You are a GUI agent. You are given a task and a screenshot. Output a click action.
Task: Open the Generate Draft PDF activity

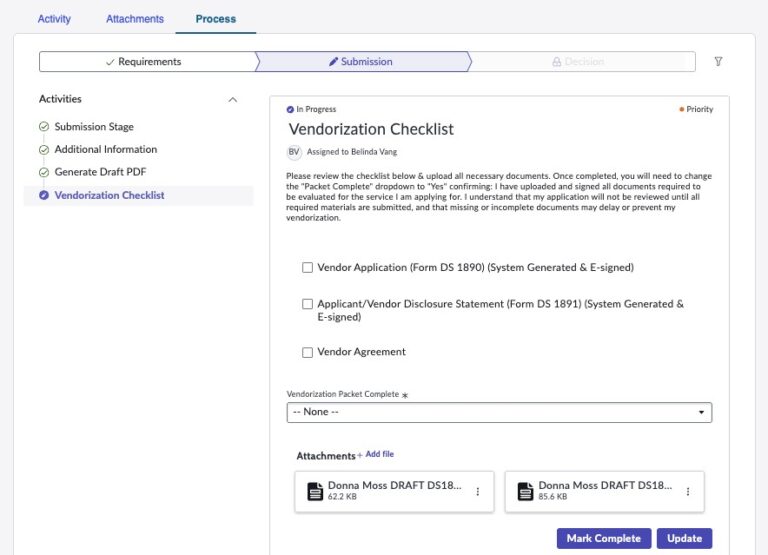coord(100,172)
